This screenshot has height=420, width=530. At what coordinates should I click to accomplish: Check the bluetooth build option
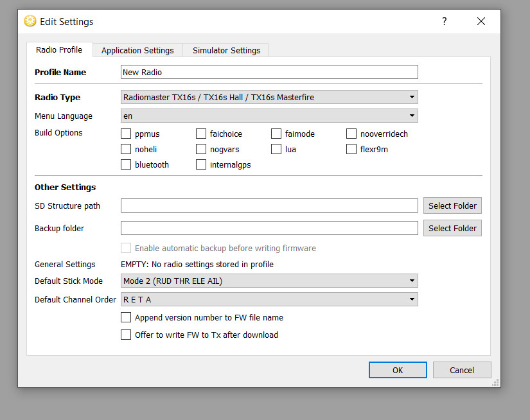pos(126,165)
